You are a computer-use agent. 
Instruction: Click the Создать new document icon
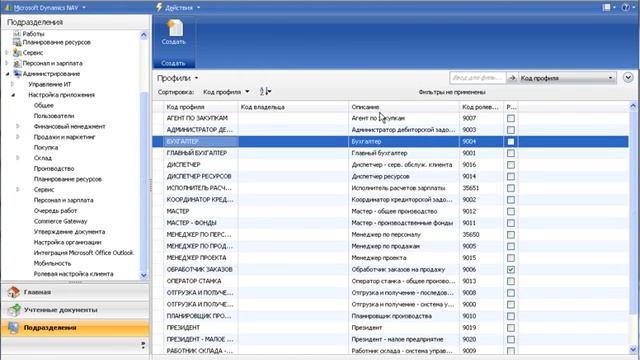pos(175,29)
